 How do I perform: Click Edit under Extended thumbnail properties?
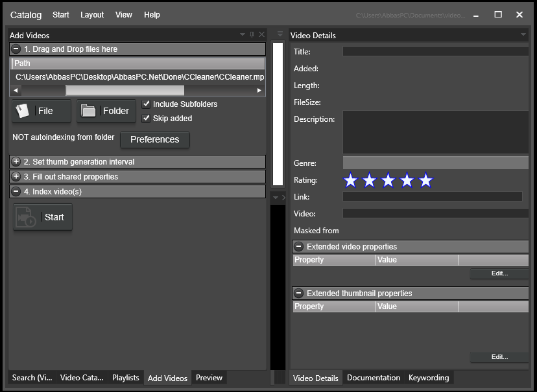pos(499,357)
